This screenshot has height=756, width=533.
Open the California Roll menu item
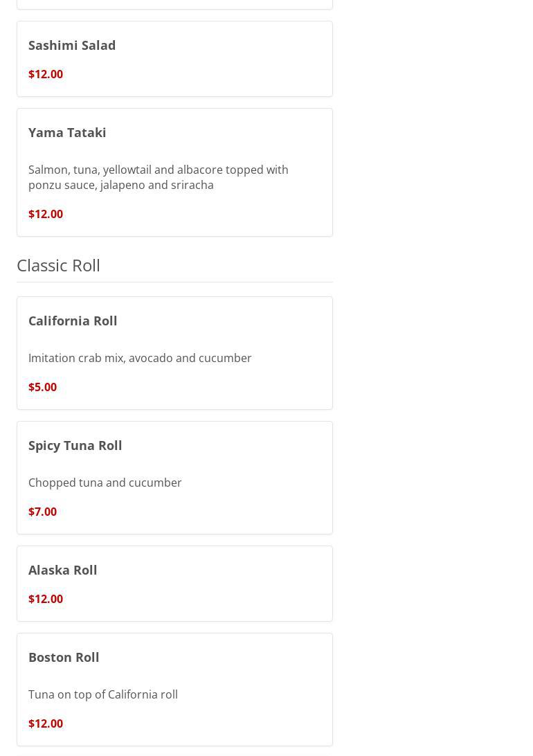pos(73,321)
